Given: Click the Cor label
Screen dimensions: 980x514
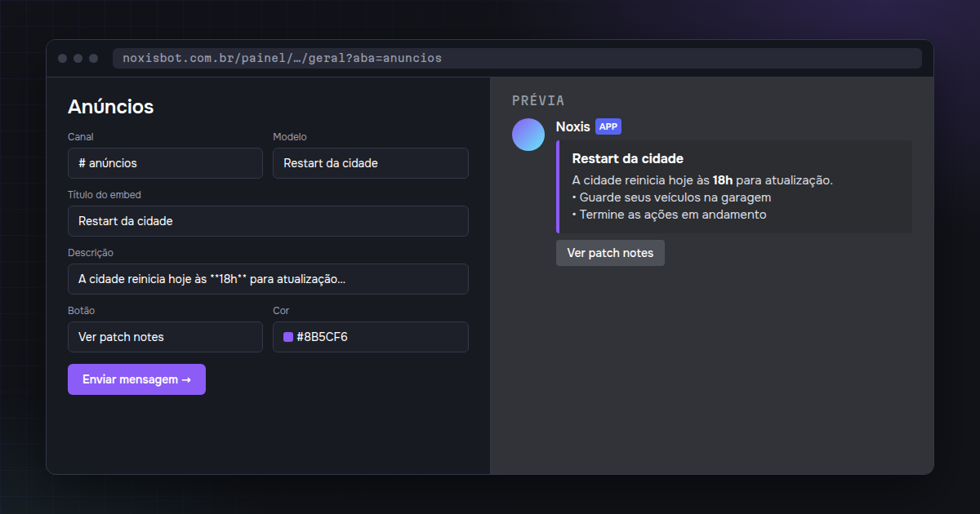Looking at the screenshot, I should click(x=281, y=311).
